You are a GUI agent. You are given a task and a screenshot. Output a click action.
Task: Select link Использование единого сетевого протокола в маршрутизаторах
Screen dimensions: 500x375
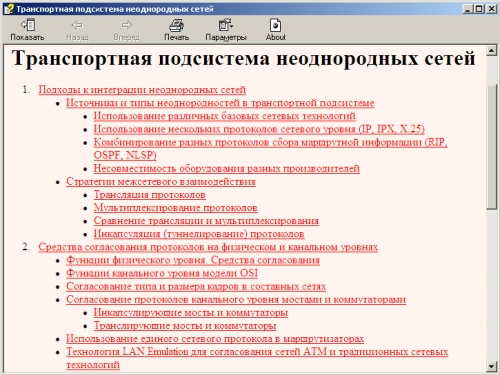tap(215, 339)
